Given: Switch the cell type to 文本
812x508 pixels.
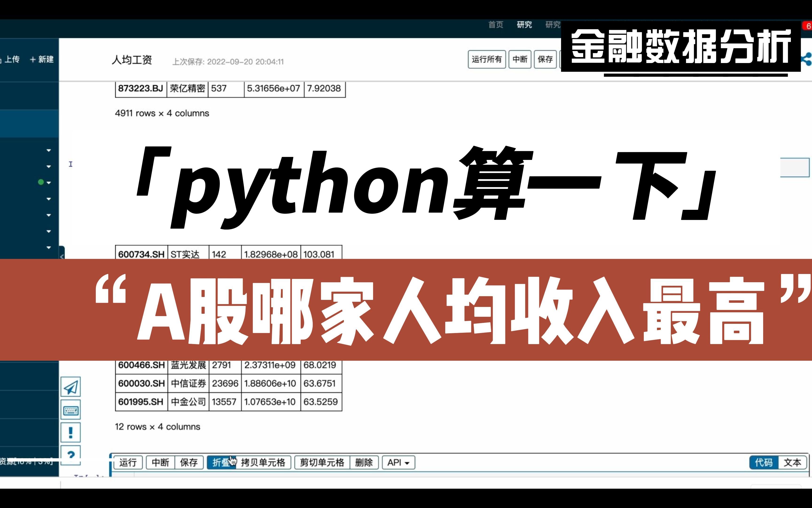Looking at the screenshot, I should (x=792, y=463).
